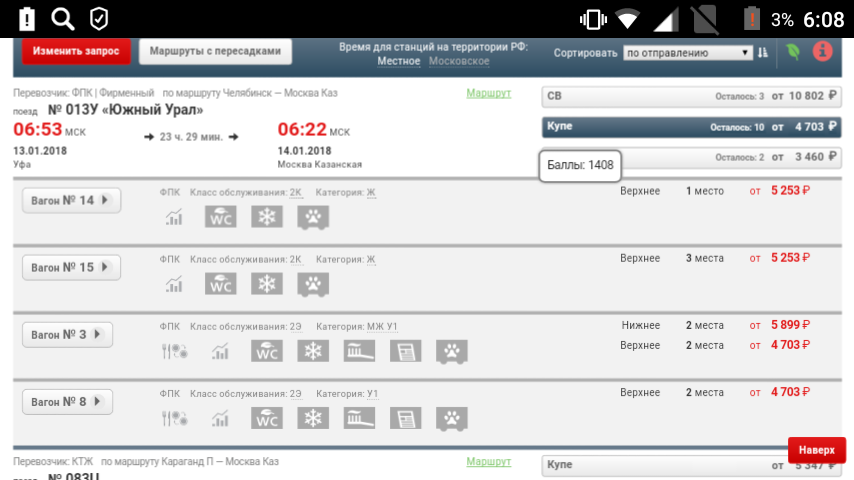Expand Вагон № 3 details
854x480 pixels.
tap(67, 335)
